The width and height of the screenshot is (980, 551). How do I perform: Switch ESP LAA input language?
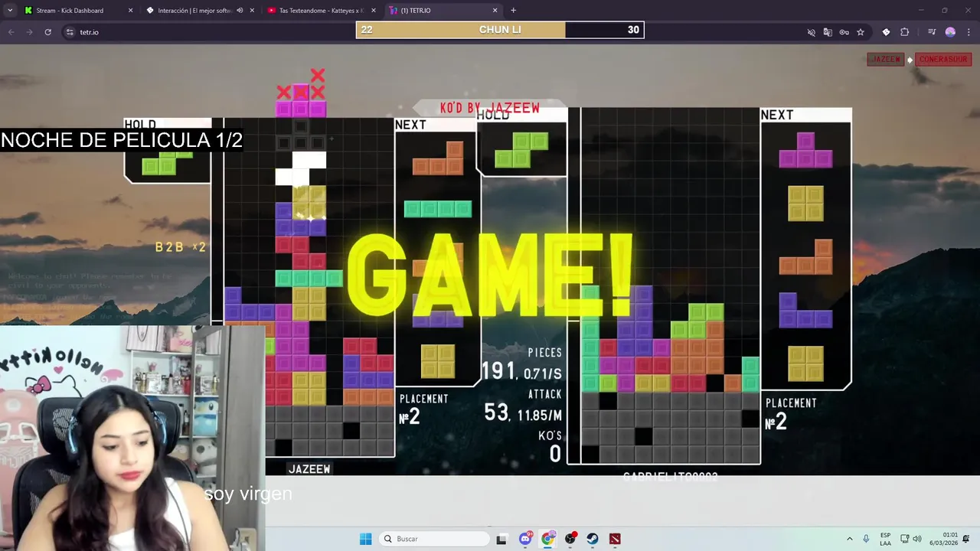pos(885,539)
